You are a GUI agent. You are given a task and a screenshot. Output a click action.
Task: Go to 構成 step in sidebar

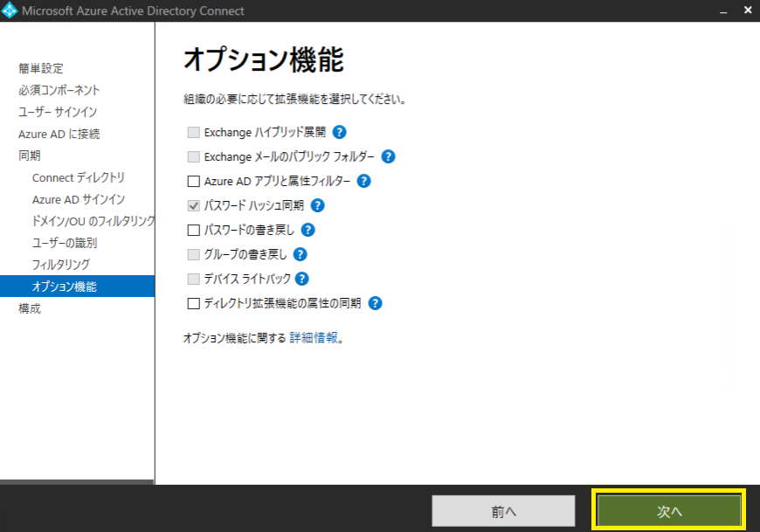point(29,308)
